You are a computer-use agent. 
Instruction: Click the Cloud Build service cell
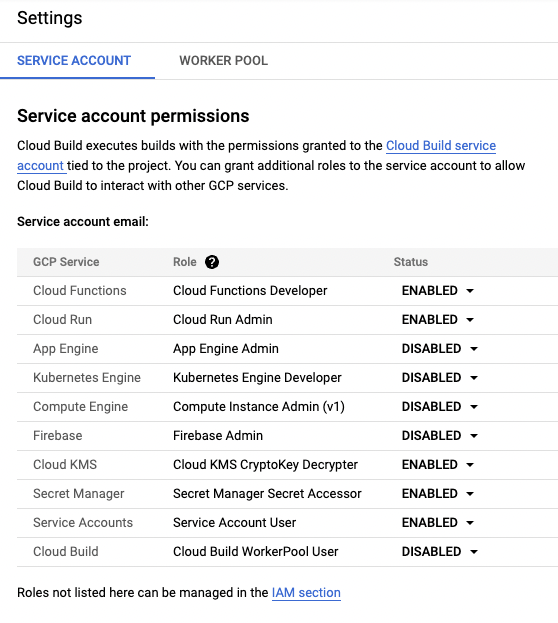tap(66, 552)
